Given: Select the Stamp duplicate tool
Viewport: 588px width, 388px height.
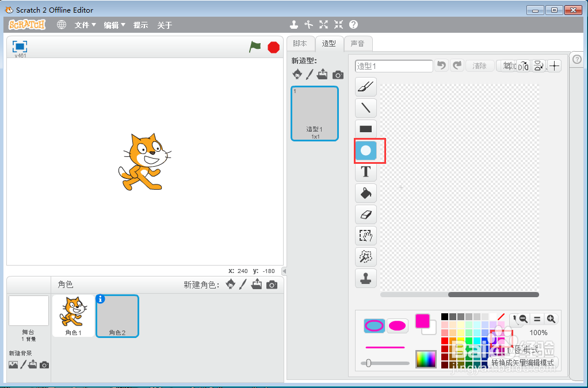Looking at the screenshot, I should [x=365, y=278].
